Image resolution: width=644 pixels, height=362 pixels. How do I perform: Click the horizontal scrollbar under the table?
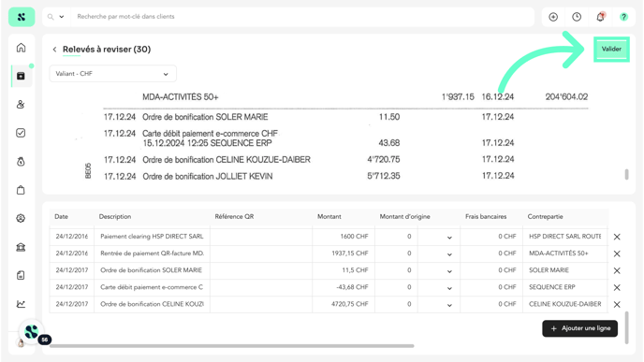coord(231,346)
